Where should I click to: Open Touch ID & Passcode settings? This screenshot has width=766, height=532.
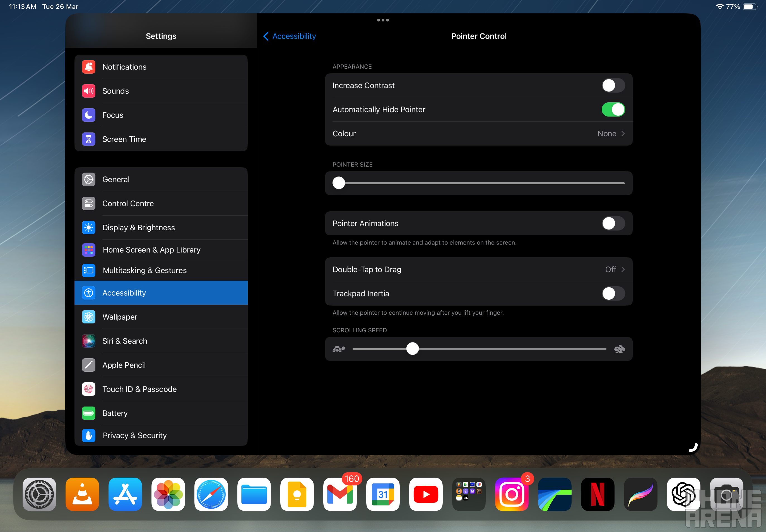(161, 389)
